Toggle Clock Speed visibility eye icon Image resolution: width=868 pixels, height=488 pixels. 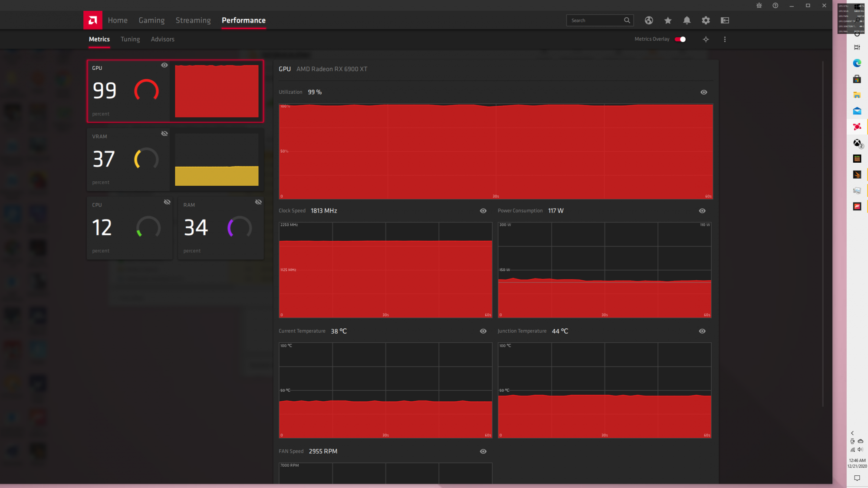[483, 211]
